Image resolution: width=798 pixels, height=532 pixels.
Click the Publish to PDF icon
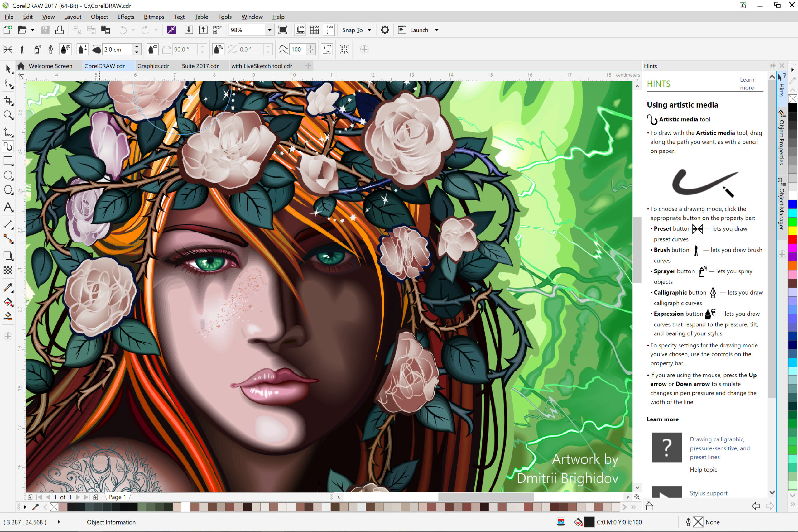point(217,30)
